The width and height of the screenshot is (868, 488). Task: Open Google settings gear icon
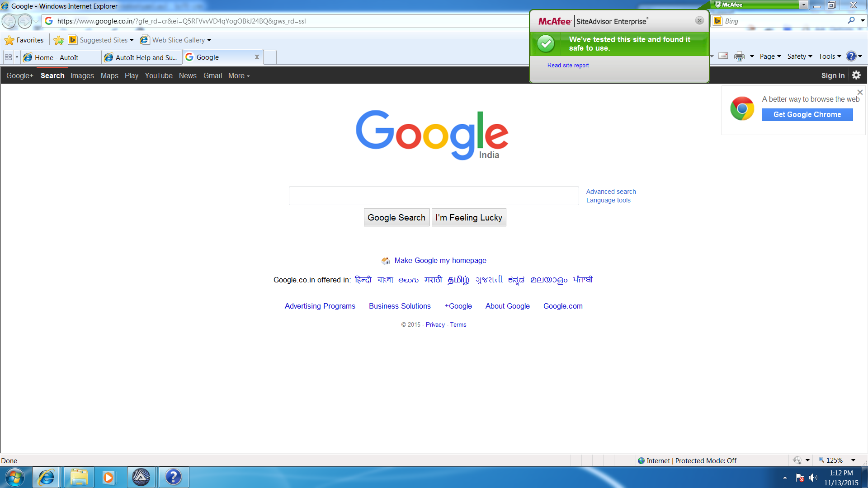point(856,75)
